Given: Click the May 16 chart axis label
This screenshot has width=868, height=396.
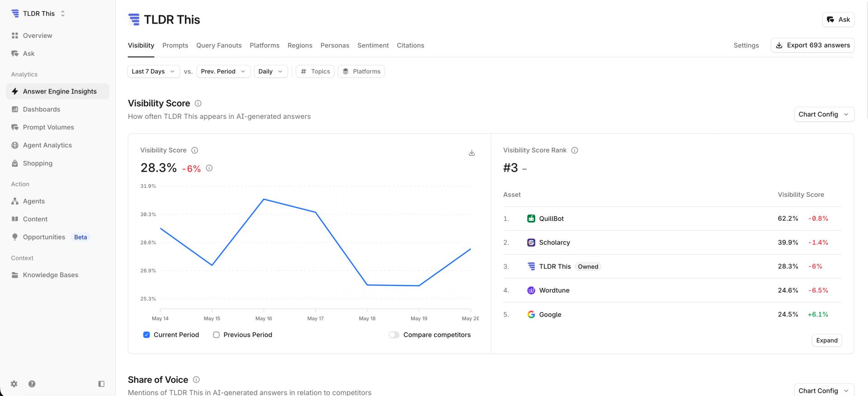Looking at the screenshot, I should pos(264,318).
